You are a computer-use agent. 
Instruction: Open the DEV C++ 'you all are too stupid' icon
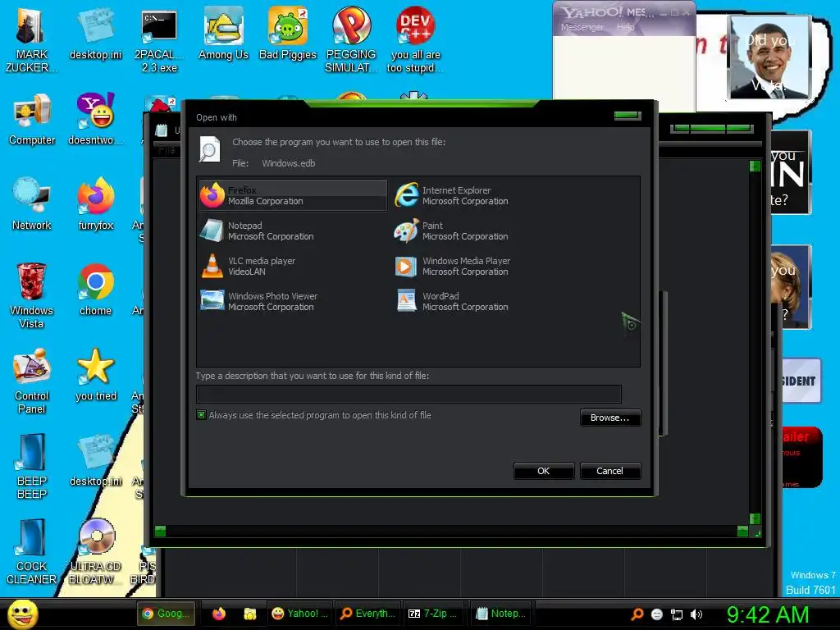(x=415, y=40)
